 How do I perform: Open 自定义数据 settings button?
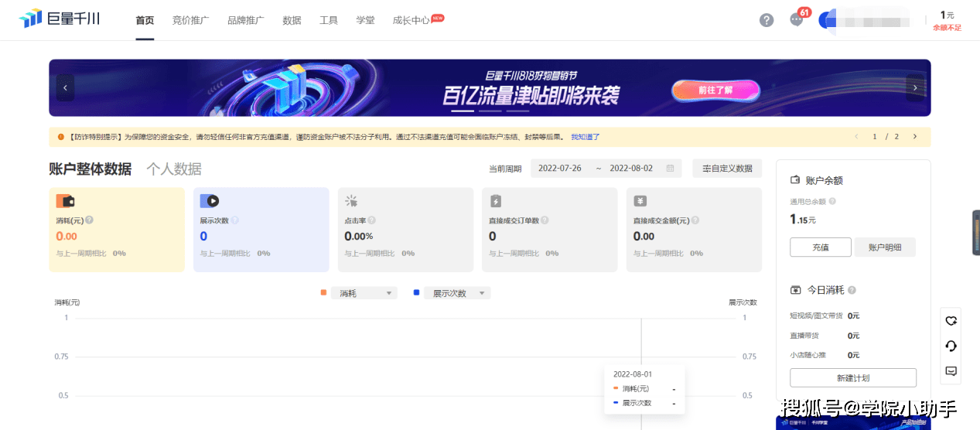point(727,168)
